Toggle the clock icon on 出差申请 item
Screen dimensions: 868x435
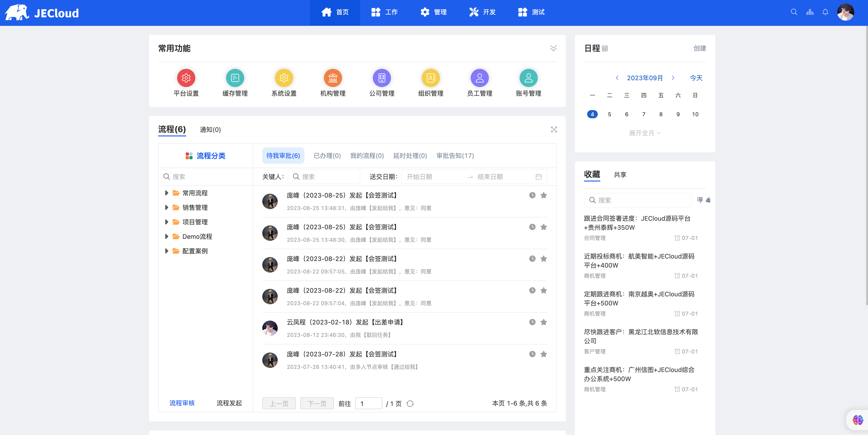click(x=532, y=322)
